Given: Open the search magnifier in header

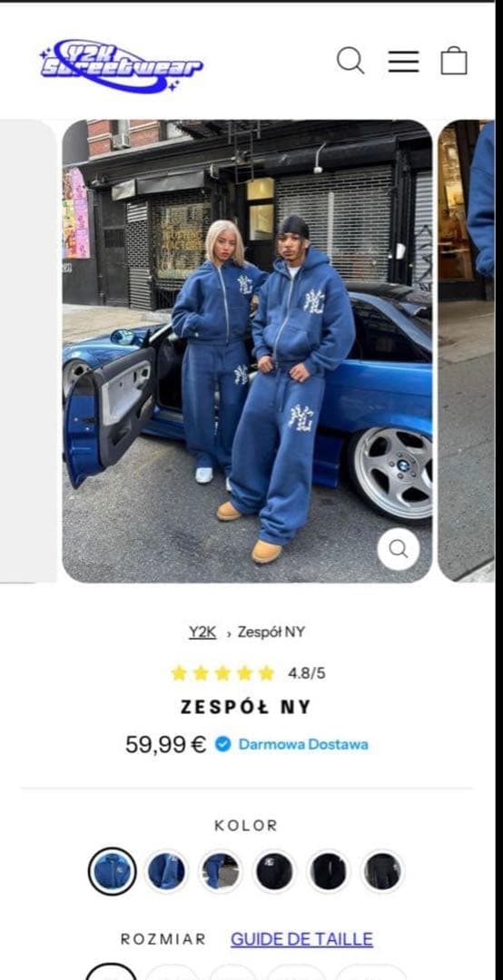Looking at the screenshot, I should click(350, 62).
